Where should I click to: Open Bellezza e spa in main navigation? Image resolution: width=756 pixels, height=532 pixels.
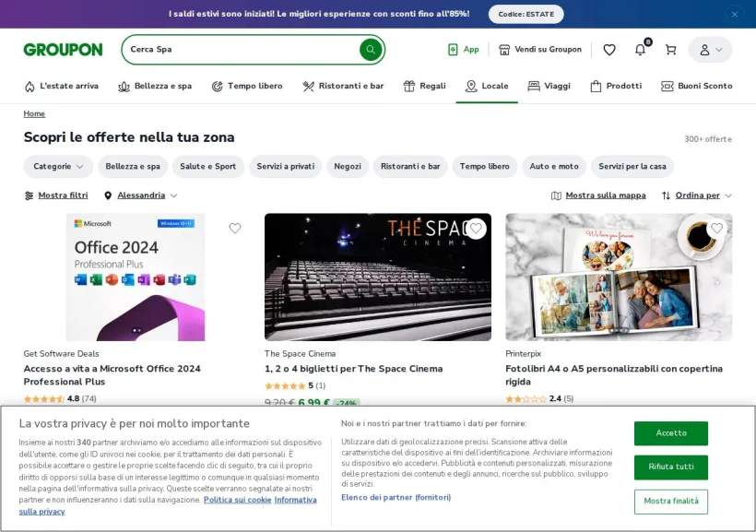[155, 86]
